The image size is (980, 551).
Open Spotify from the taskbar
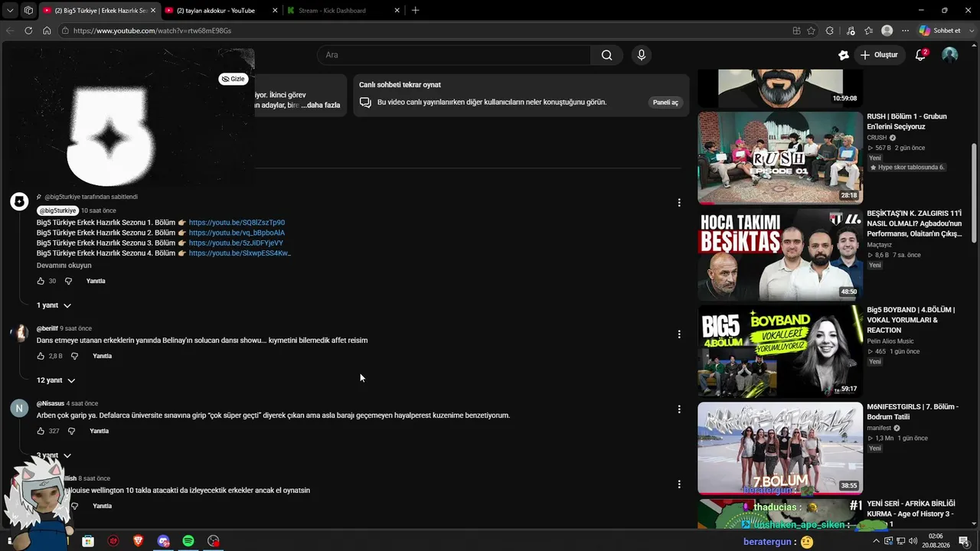pos(188,541)
